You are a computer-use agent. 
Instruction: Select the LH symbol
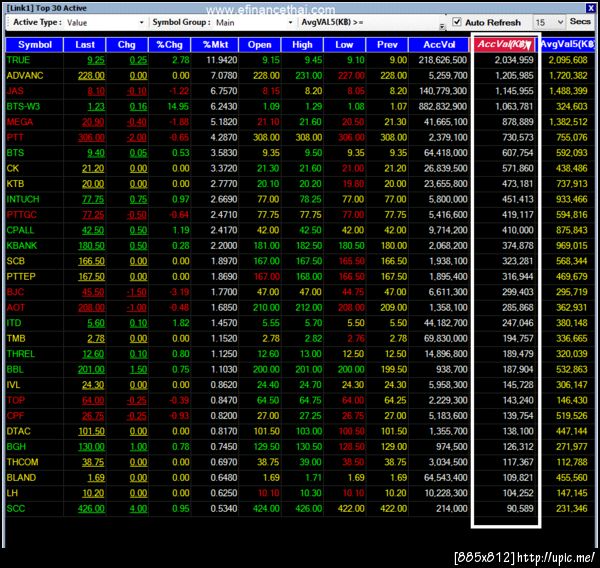[x=12, y=493]
